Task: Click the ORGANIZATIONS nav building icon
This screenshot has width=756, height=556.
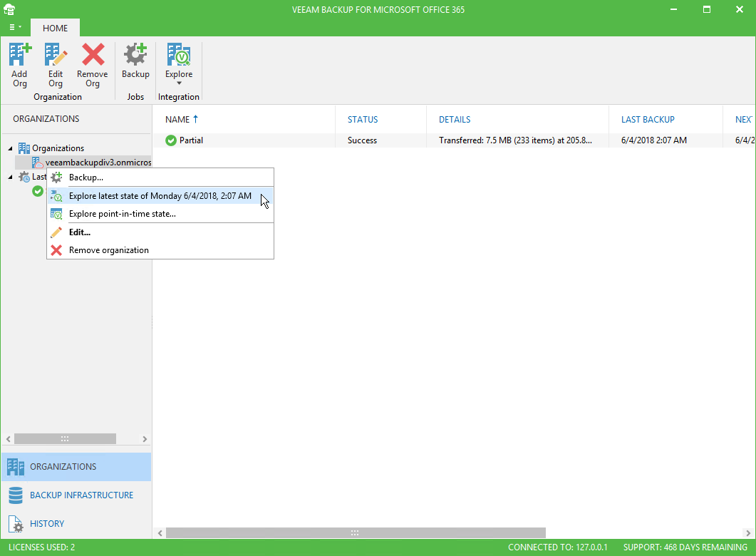Action: [16, 467]
